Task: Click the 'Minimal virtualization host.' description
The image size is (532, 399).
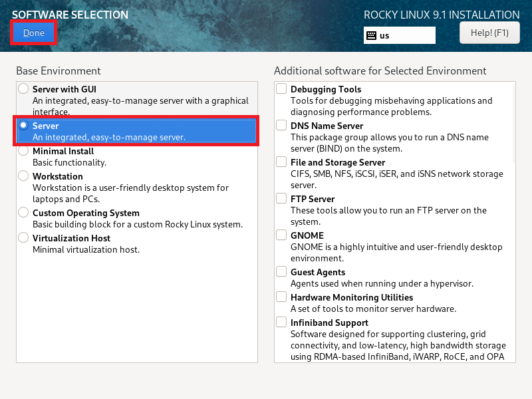Action: tap(86, 250)
